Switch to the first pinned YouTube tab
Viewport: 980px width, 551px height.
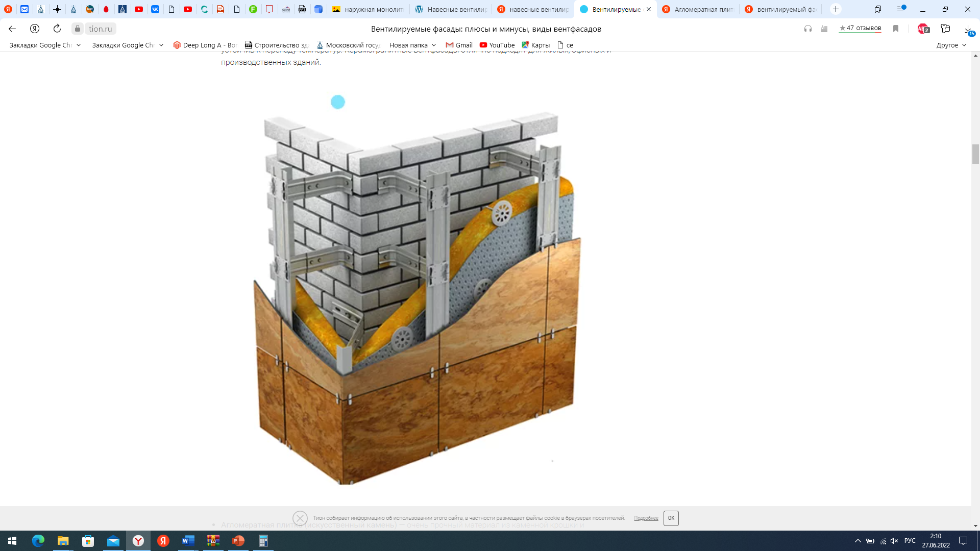pyautogui.click(x=139, y=9)
